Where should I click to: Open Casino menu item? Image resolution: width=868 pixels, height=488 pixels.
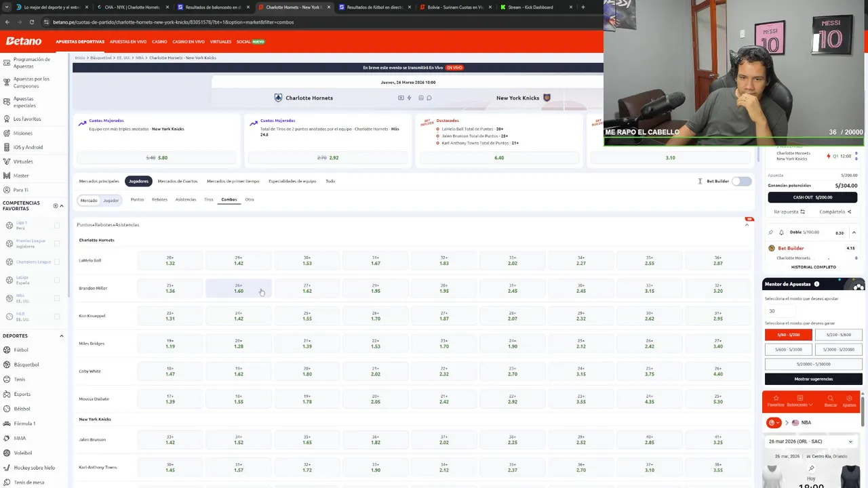click(159, 42)
